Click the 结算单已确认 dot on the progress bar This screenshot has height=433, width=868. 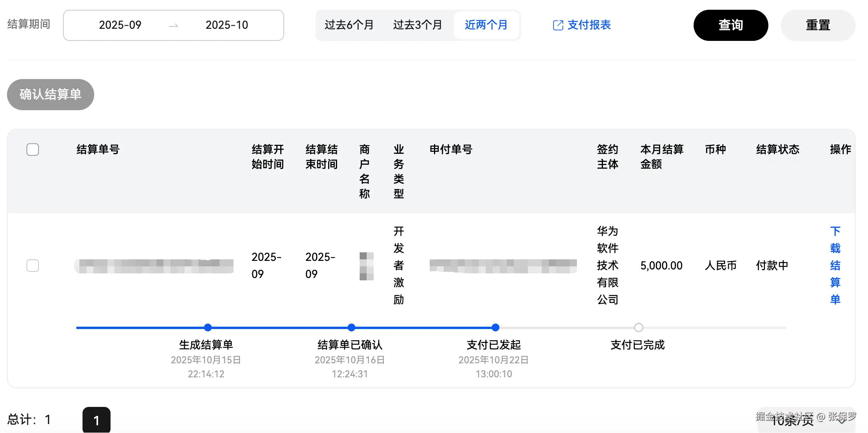point(351,327)
